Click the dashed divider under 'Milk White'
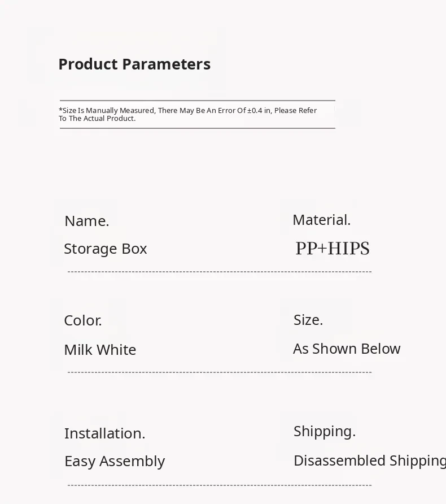Image resolution: width=446 pixels, height=504 pixels. point(220,372)
